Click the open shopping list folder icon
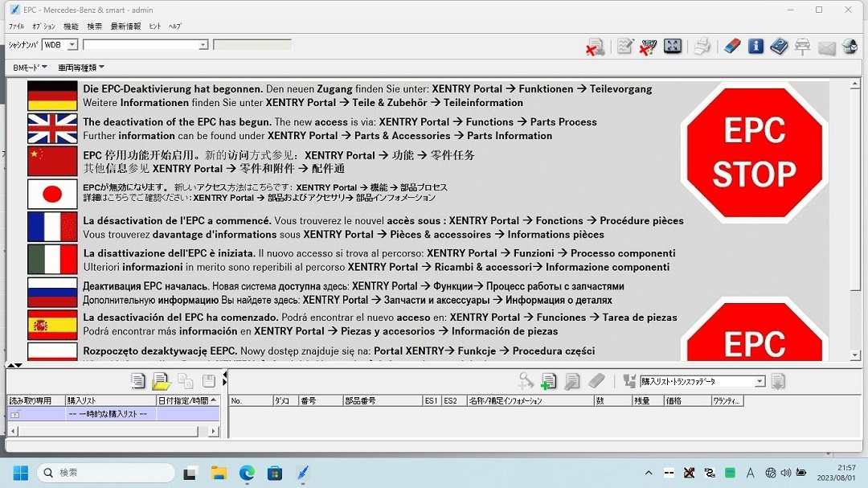868x488 pixels. coord(162,382)
